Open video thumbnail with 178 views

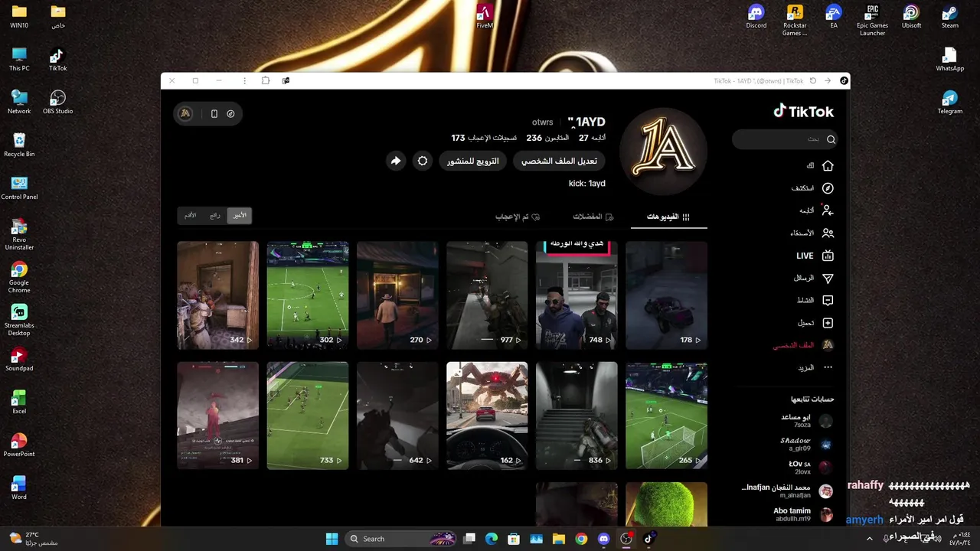[666, 295]
